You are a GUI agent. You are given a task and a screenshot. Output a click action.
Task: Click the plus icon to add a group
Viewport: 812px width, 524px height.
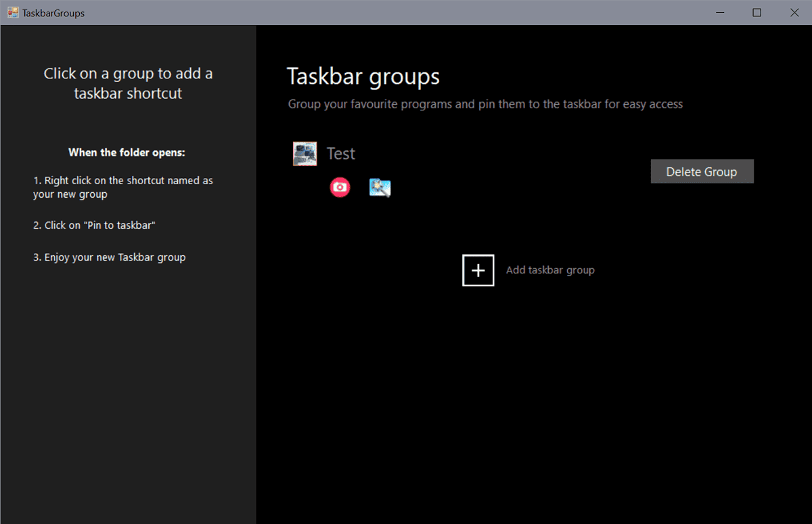pos(478,270)
